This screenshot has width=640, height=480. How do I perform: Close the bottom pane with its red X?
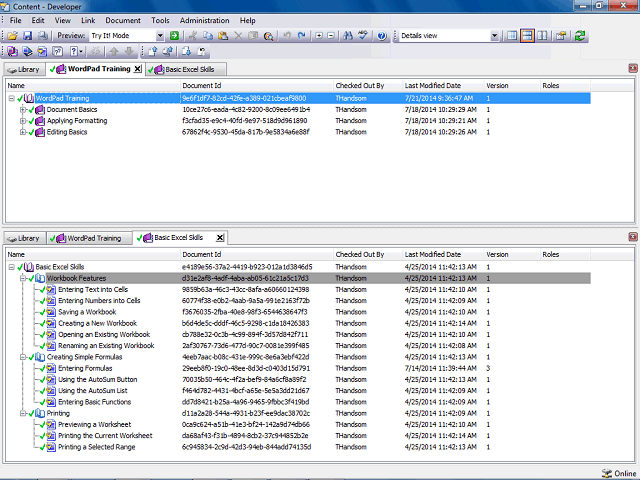(633, 237)
